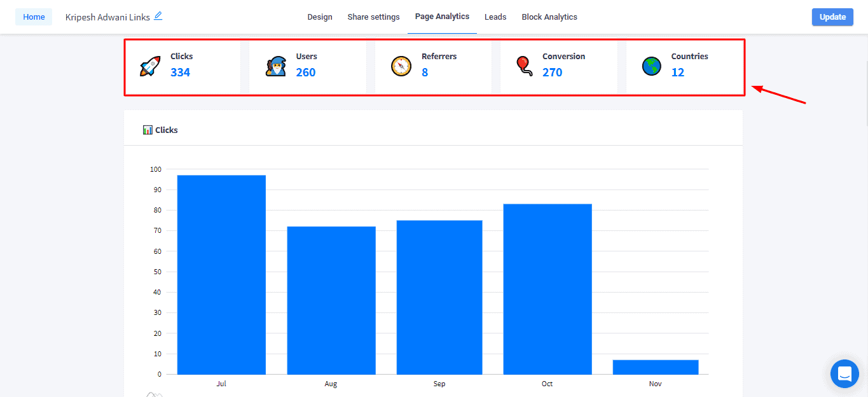Click the rocket icon beside Clicks
The image size is (868, 397).
pos(150,66)
